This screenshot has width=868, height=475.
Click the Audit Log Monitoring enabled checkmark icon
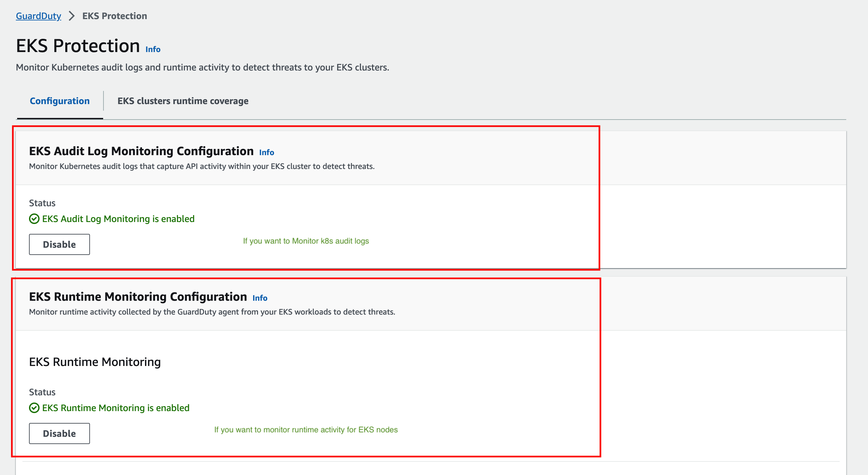34,219
